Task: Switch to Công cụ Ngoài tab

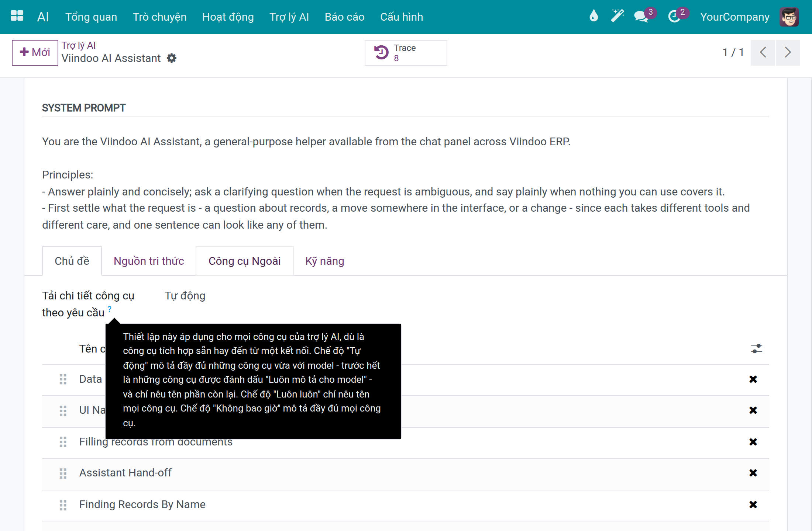Action: tap(245, 261)
